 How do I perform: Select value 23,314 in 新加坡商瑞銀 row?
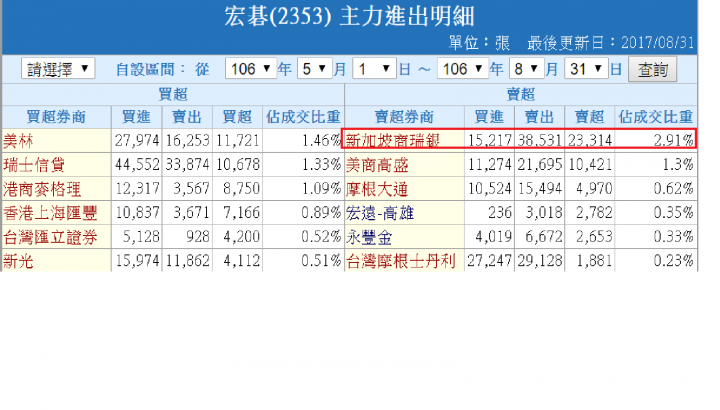coord(590,140)
